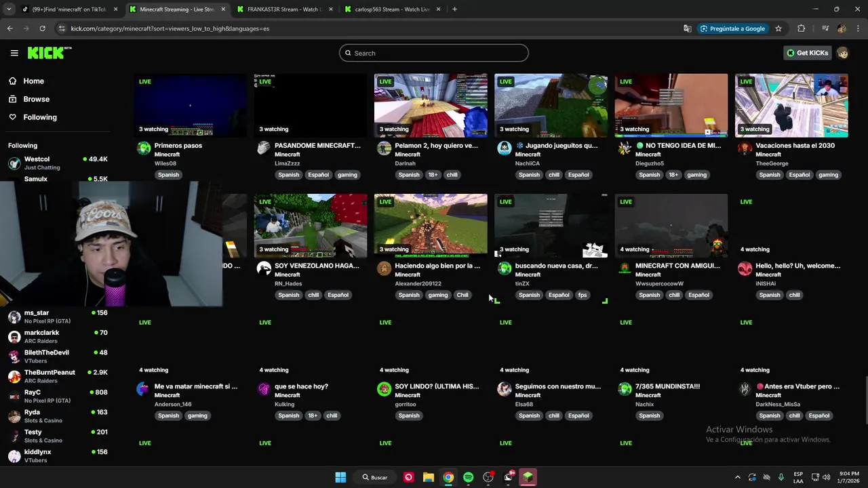Screen dimensions: 868x488
Task: Open kiddlynx in Following list
Action: tap(58, 455)
